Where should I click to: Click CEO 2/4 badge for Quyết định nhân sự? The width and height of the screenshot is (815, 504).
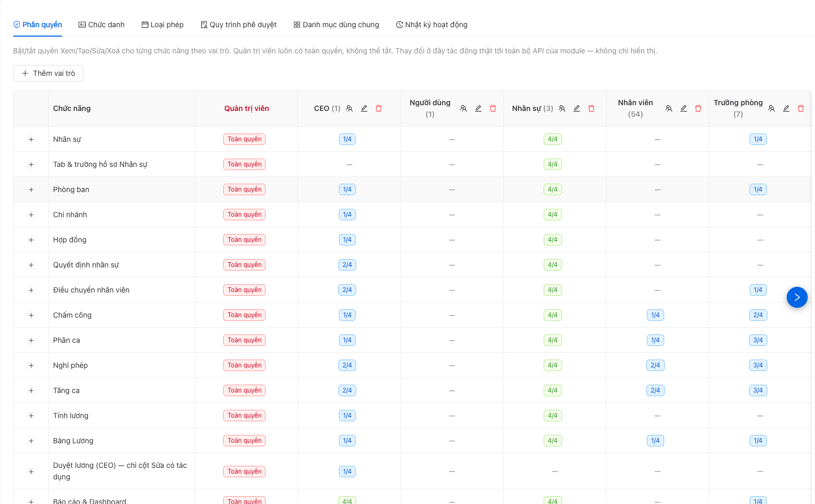[x=347, y=265]
